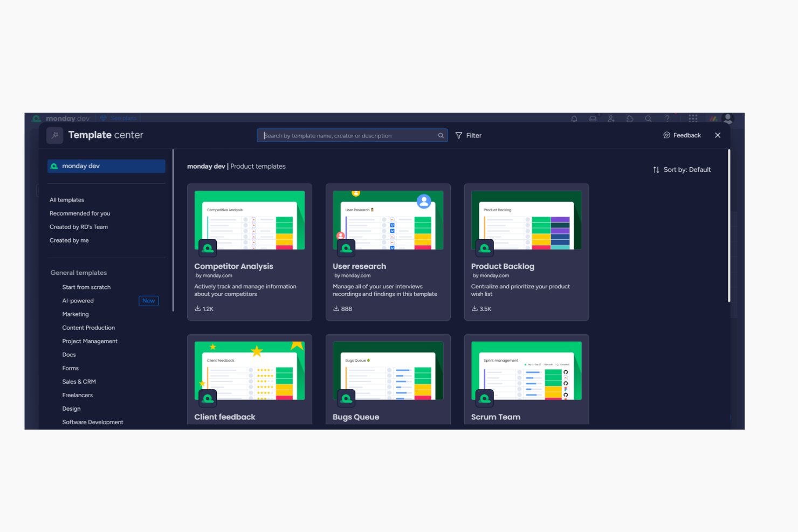
Task: Open help question mark in background top bar
Action: tap(667, 119)
